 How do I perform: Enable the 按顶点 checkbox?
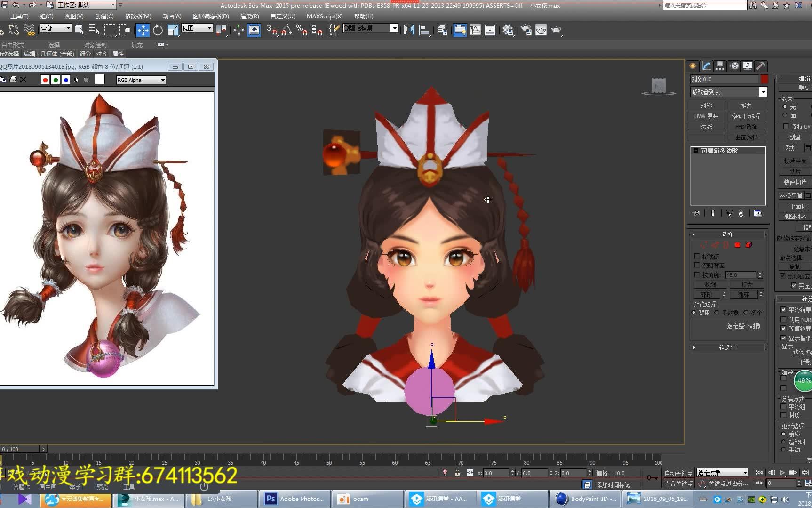697,257
